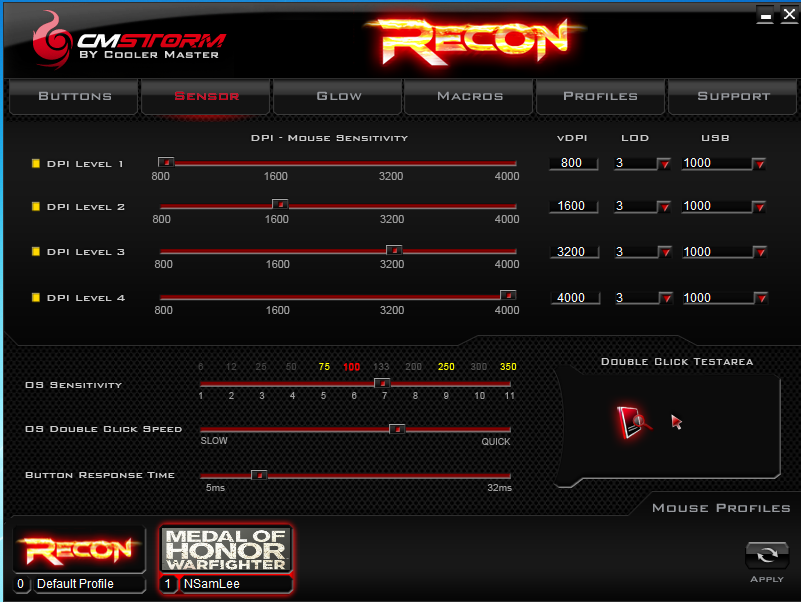Image resolution: width=801 pixels, height=602 pixels.
Task: Go to the Macros tab
Action: point(470,96)
